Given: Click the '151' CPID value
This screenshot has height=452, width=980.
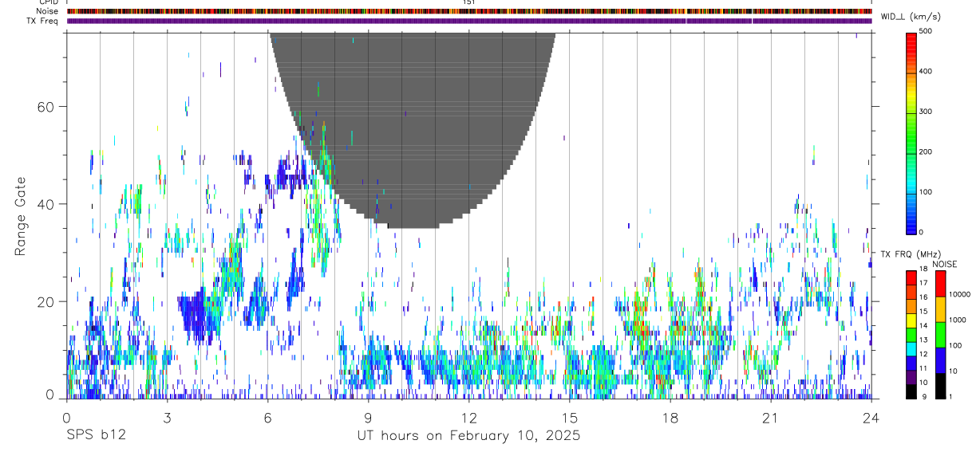Looking at the screenshot, I should [x=469, y=2].
